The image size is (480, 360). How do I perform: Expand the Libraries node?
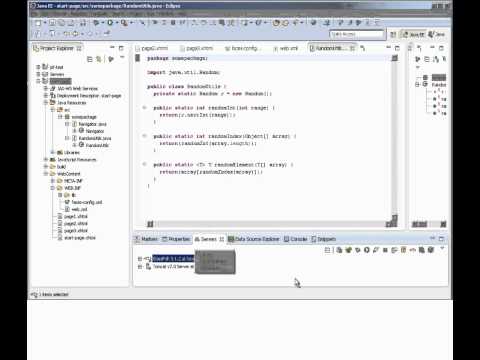tap(52, 152)
